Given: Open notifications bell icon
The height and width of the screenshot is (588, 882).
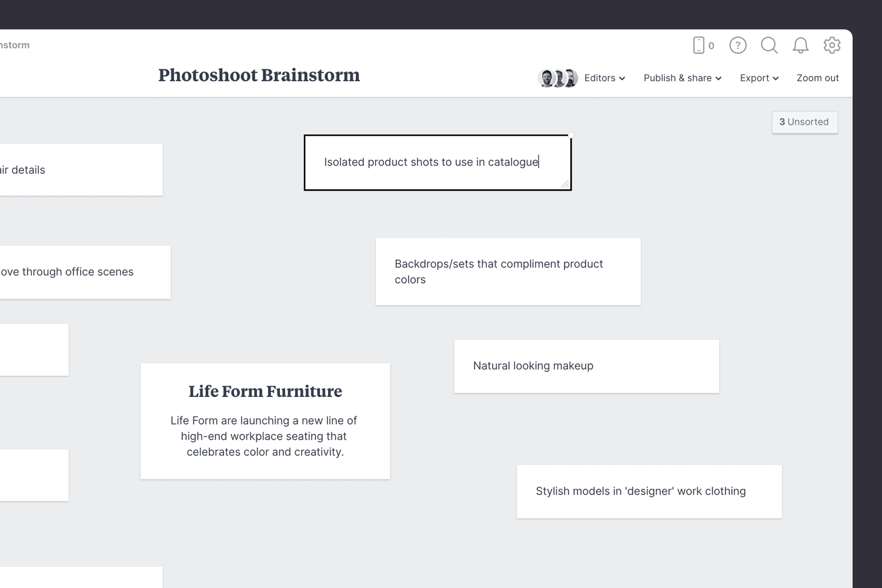Looking at the screenshot, I should pyautogui.click(x=800, y=45).
